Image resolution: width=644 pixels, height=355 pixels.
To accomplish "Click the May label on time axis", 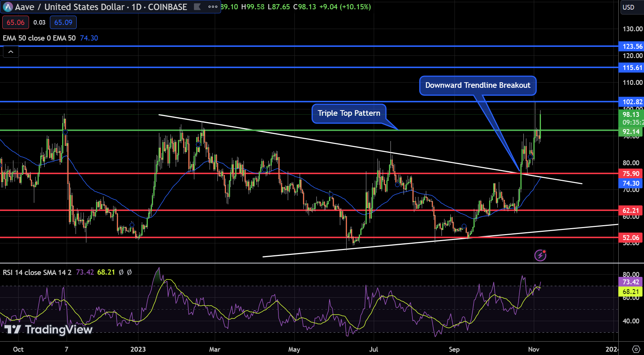I will point(294,349).
